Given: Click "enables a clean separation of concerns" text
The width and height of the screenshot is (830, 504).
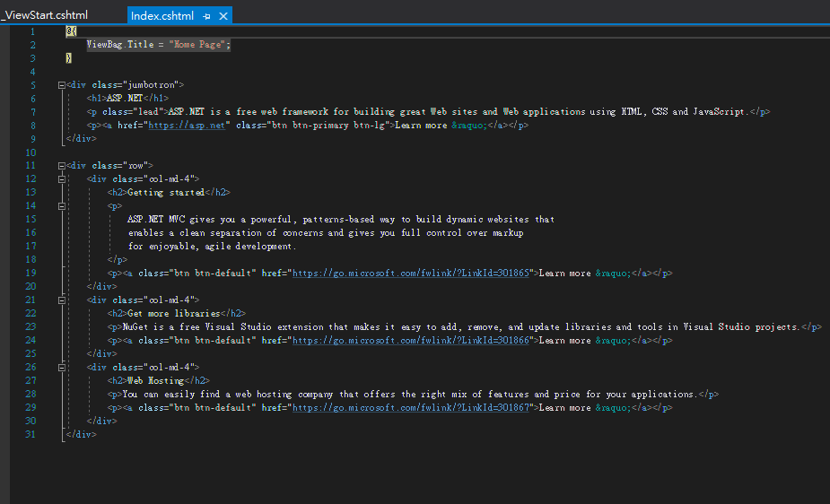Looking at the screenshot, I should coord(225,233).
